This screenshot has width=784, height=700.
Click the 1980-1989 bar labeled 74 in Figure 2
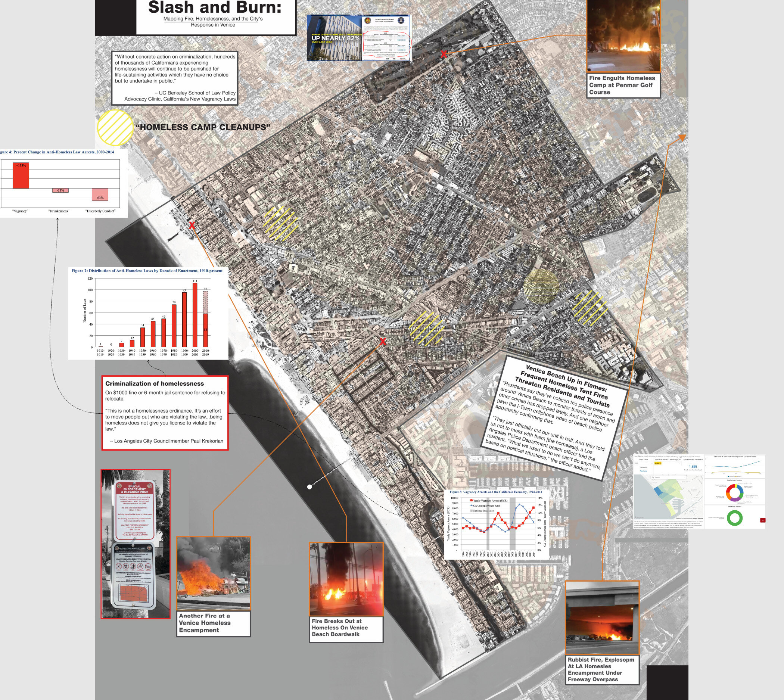coord(174,326)
